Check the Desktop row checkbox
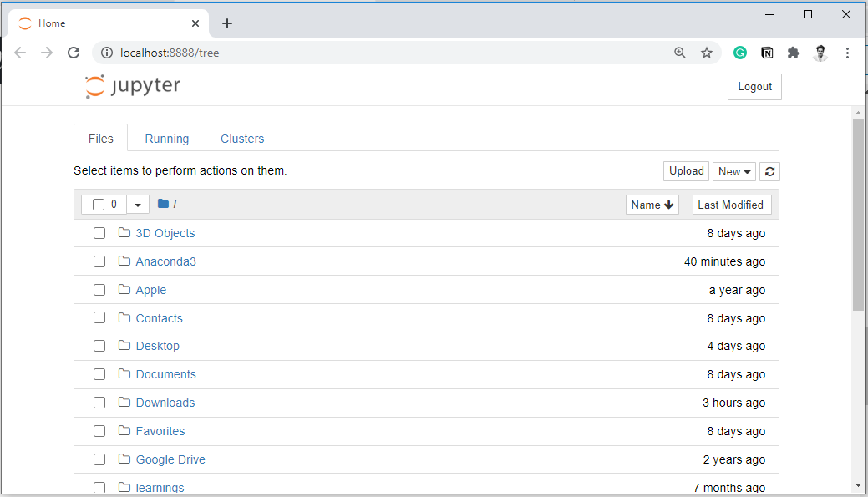 pyautogui.click(x=99, y=346)
